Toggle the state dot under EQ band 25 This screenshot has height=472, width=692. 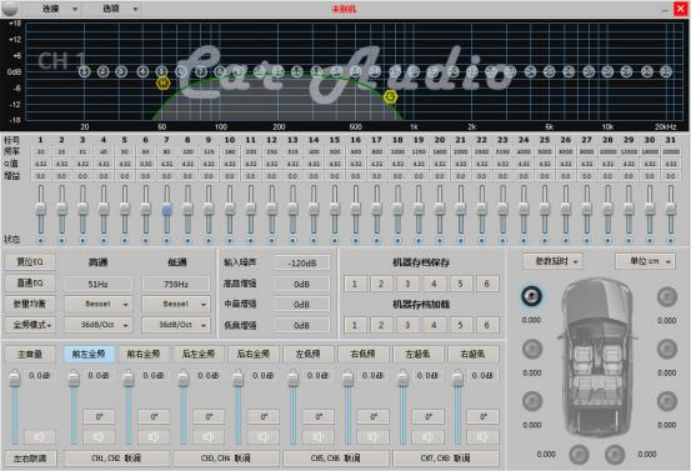545,241
